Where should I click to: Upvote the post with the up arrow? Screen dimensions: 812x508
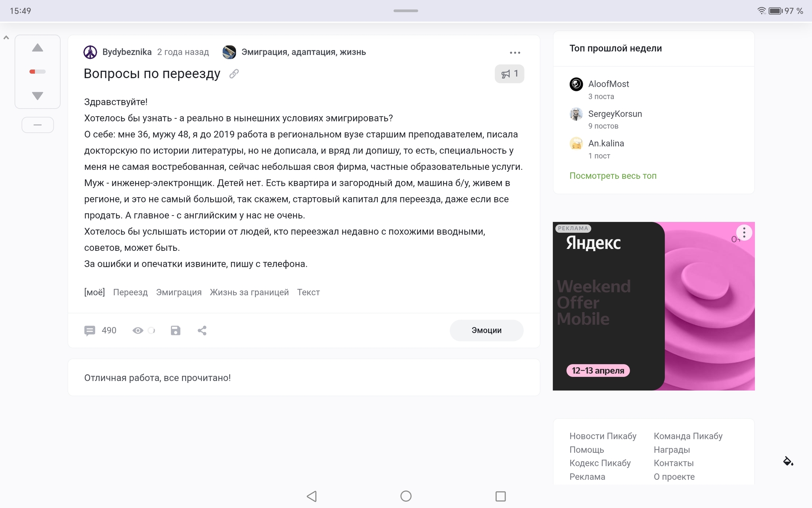pos(38,48)
